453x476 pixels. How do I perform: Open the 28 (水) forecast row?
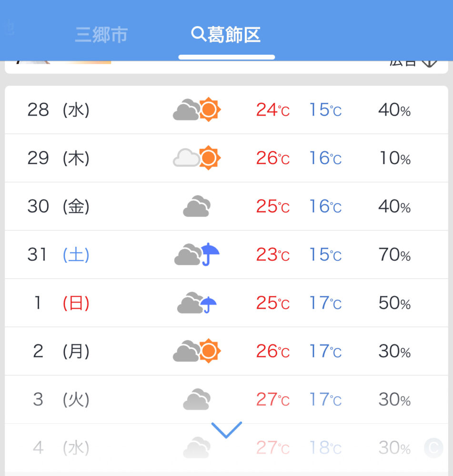click(x=226, y=109)
